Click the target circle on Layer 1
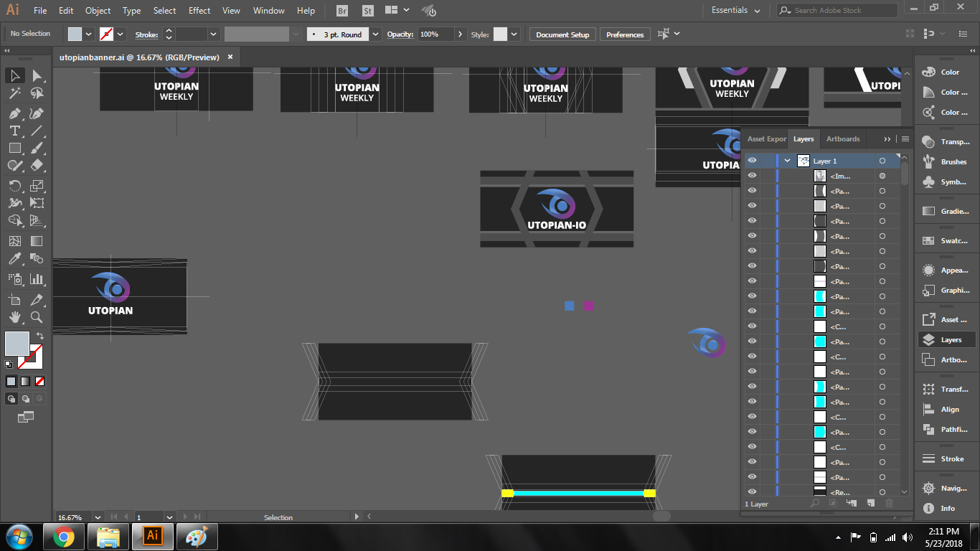Screen dimensions: 980x551 point(882,161)
